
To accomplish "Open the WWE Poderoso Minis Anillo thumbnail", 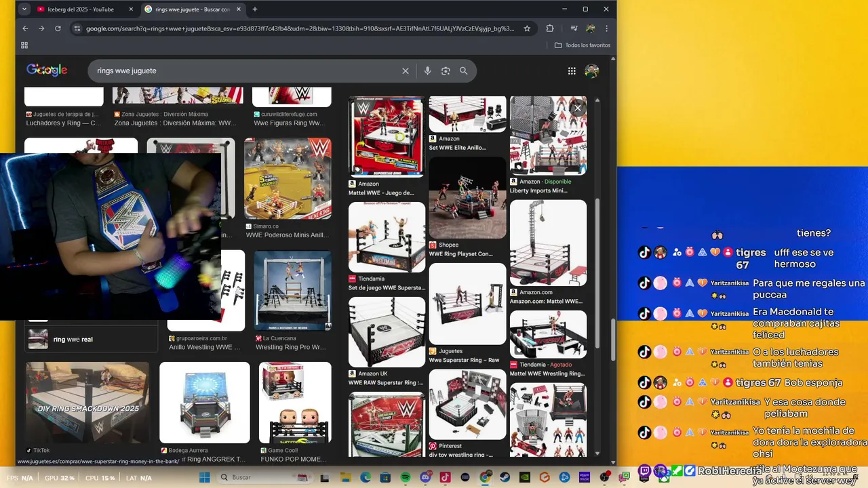I will [288, 178].
